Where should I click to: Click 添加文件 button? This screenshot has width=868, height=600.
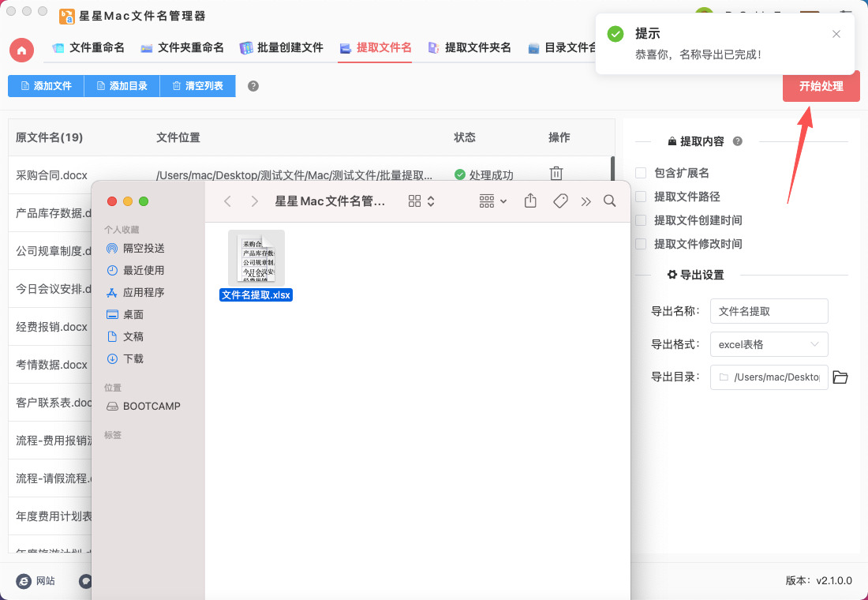click(46, 86)
